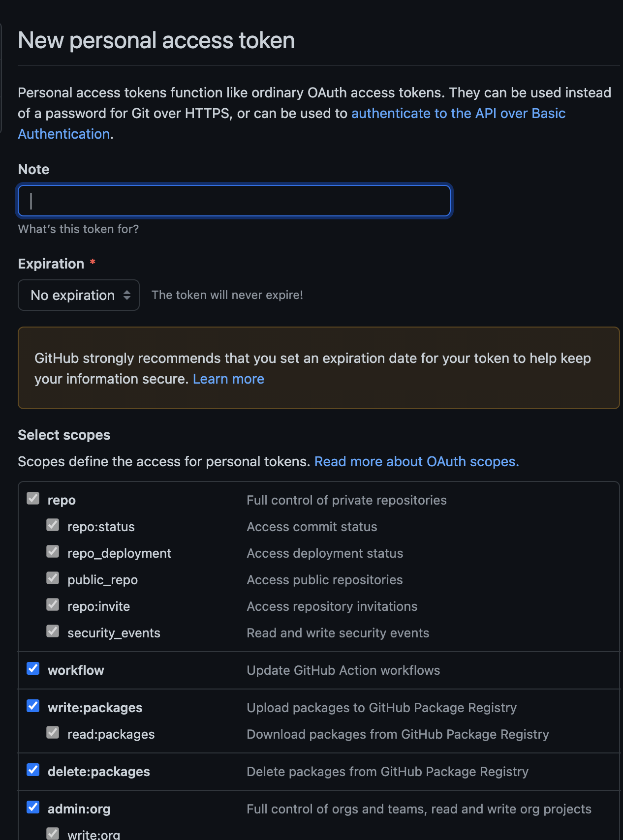Uncheck the delete:packages scope checkbox
Viewport: 623px width, 840px height.
33,770
